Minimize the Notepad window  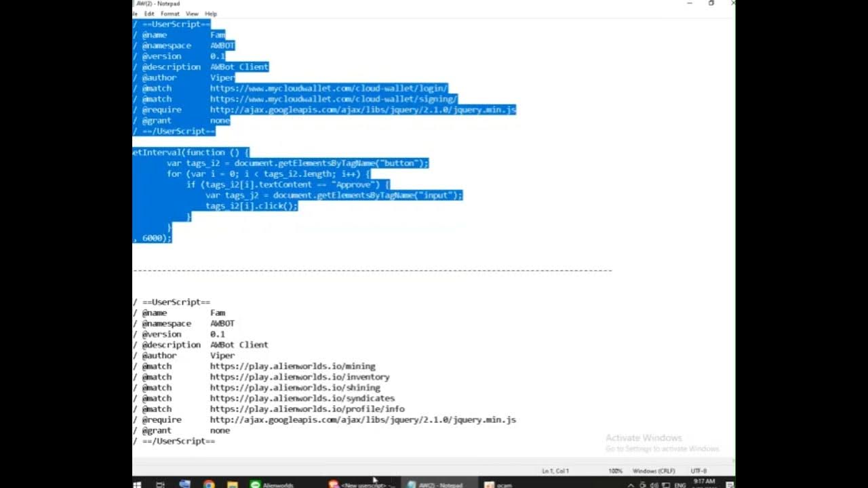point(690,3)
